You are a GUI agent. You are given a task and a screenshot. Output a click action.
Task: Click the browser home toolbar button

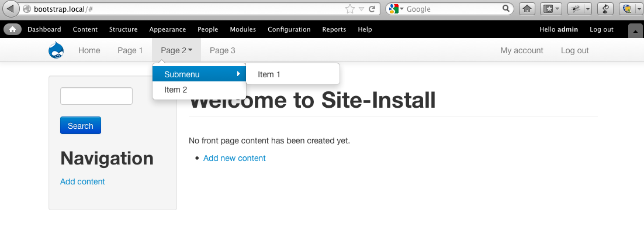tap(527, 9)
